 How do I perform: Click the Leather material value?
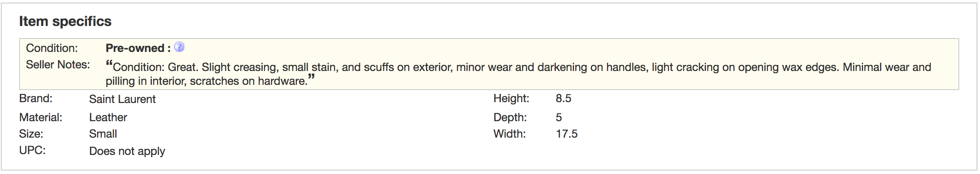(108, 117)
